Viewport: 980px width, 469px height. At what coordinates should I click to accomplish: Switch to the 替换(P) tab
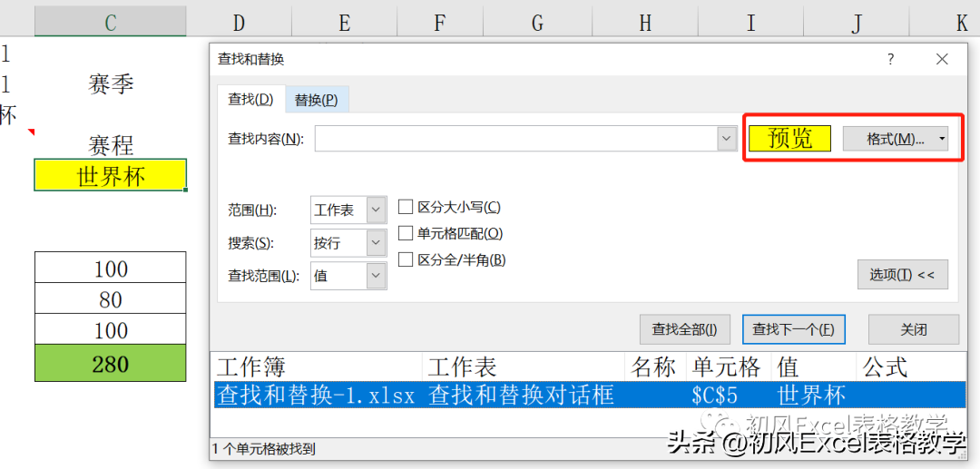317,100
